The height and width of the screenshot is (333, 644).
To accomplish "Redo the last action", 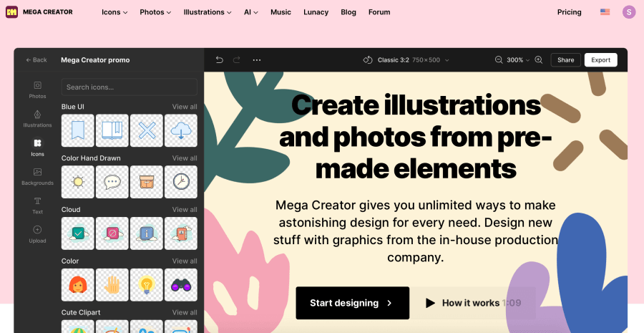I will 237,60.
